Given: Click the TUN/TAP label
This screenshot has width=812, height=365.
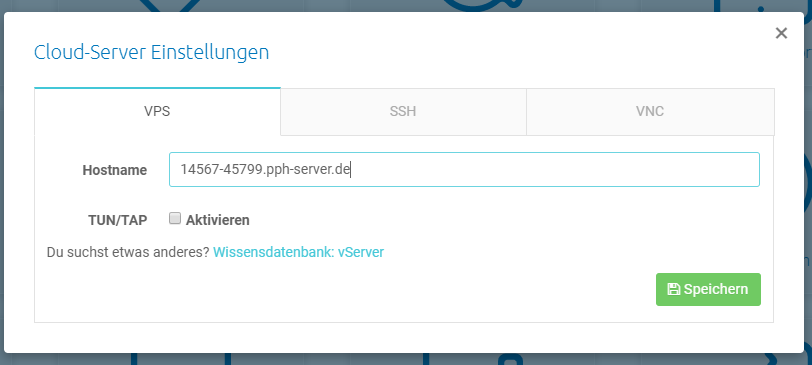Looking at the screenshot, I should coord(118,220).
